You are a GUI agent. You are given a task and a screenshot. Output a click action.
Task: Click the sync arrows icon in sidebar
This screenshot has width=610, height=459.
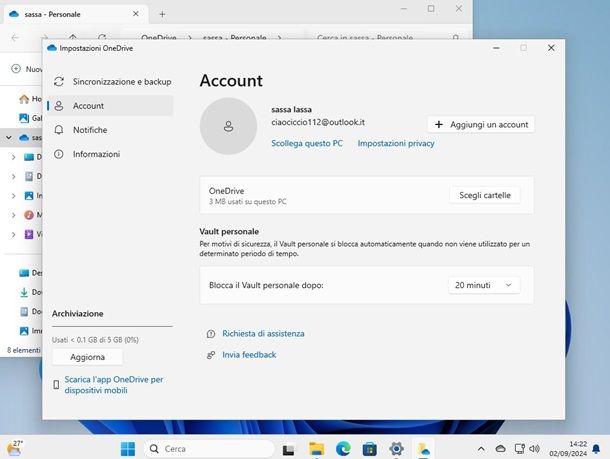(59, 82)
